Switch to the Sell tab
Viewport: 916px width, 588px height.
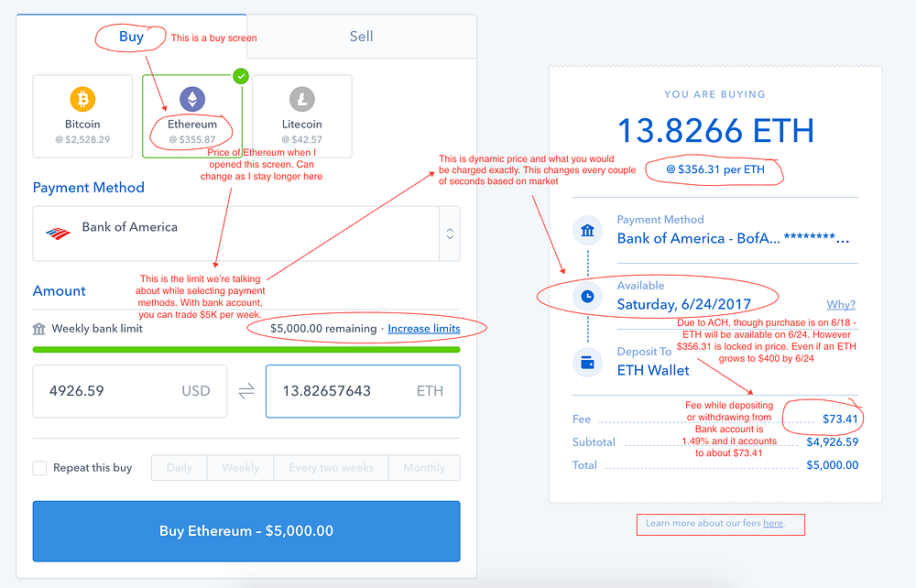click(362, 37)
